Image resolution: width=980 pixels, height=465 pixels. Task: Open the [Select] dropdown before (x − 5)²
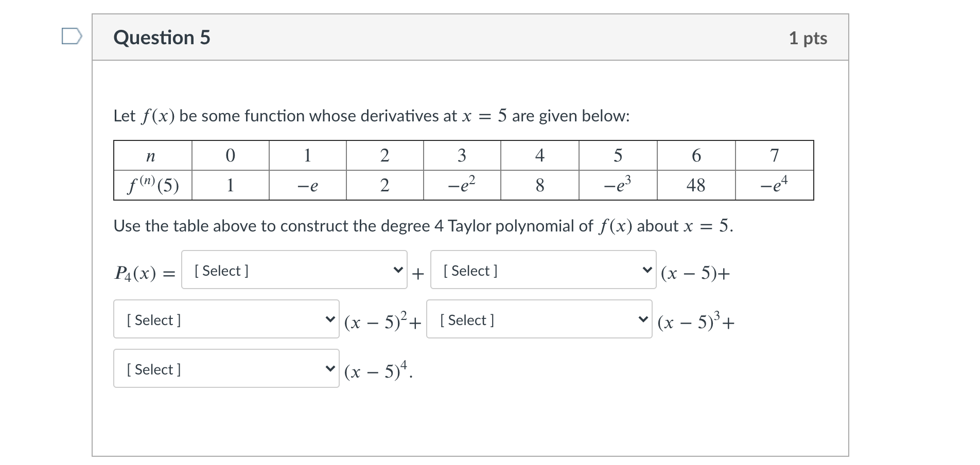click(x=224, y=319)
